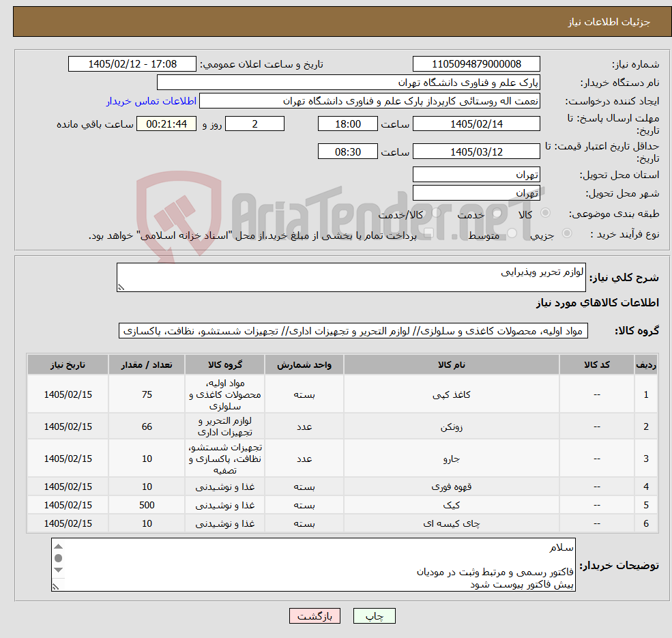672x638 pixels.
Task: Click the quantity cell showing 500
Action: 147,505
